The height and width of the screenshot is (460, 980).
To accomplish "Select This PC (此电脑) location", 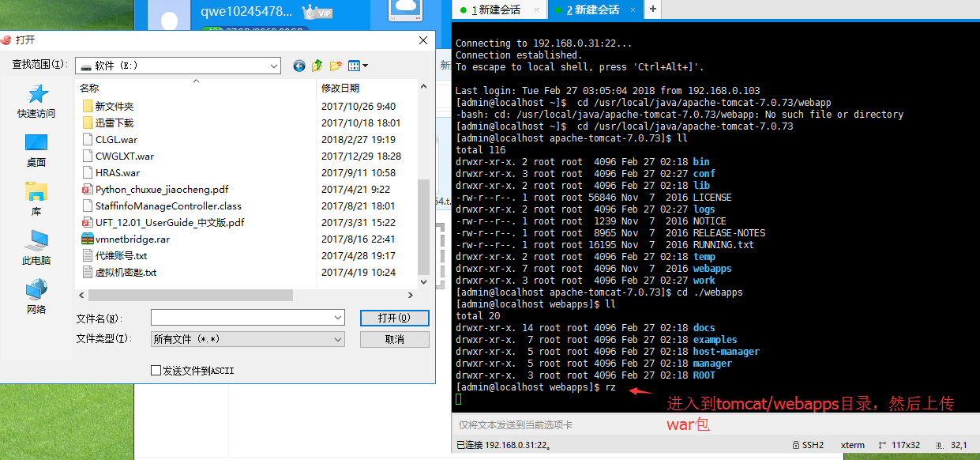I will pos(36,247).
